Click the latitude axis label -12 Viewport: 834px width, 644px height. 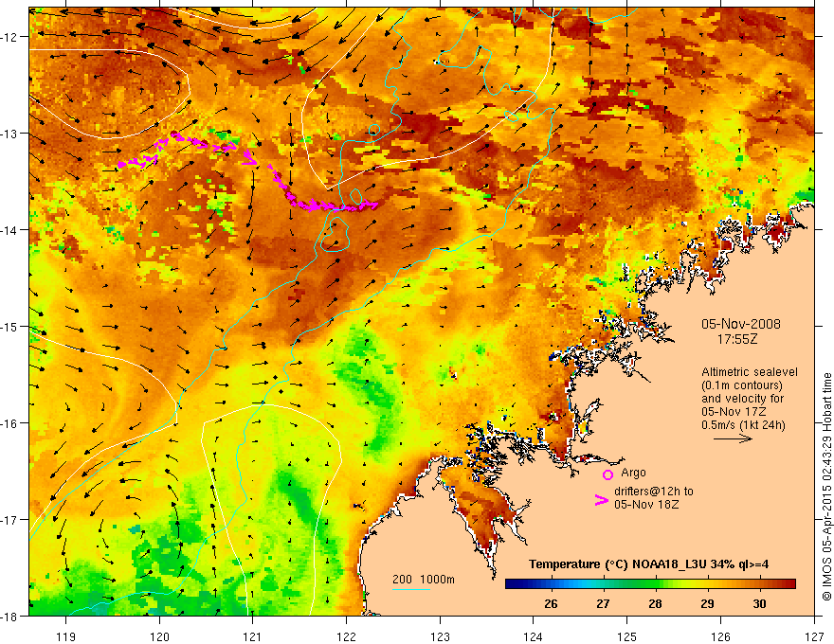[9, 37]
